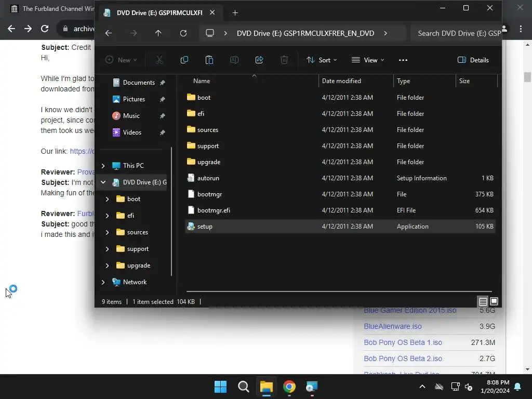Click address bar chevron after DVD Drive

(385, 33)
